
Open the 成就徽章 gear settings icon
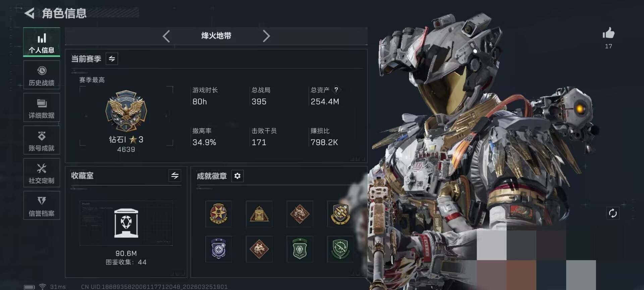[x=237, y=176]
